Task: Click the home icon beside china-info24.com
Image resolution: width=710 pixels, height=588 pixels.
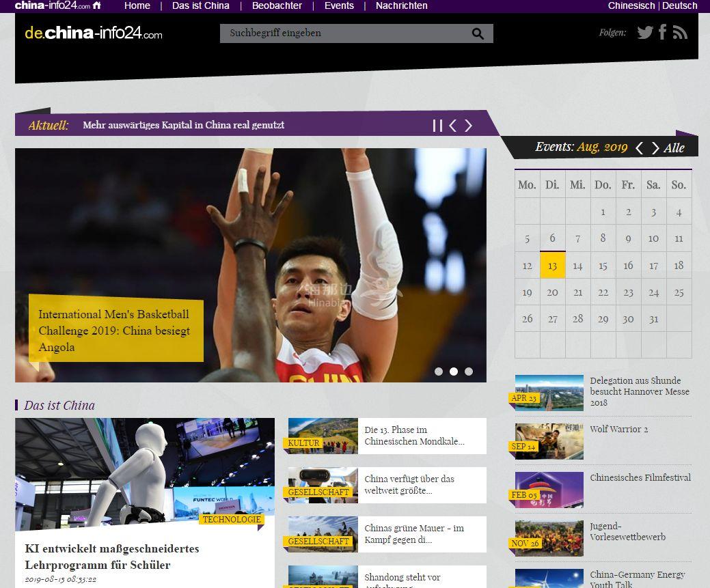Action: click(x=97, y=5)
